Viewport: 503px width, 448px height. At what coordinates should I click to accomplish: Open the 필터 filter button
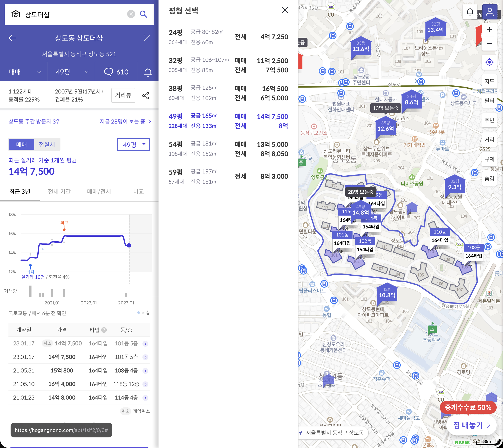[489, 101]
